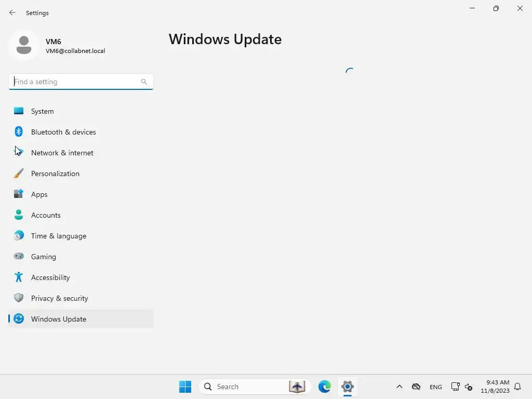Open the notification bell icon
Screen dimensions: 532x399
pos(517,387)
